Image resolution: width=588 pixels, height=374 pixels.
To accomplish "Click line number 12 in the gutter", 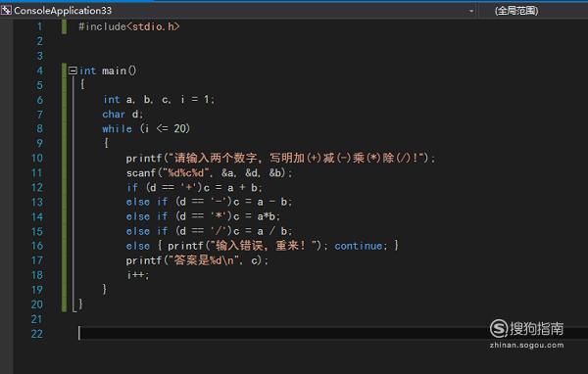I will [x=37, y=187].
